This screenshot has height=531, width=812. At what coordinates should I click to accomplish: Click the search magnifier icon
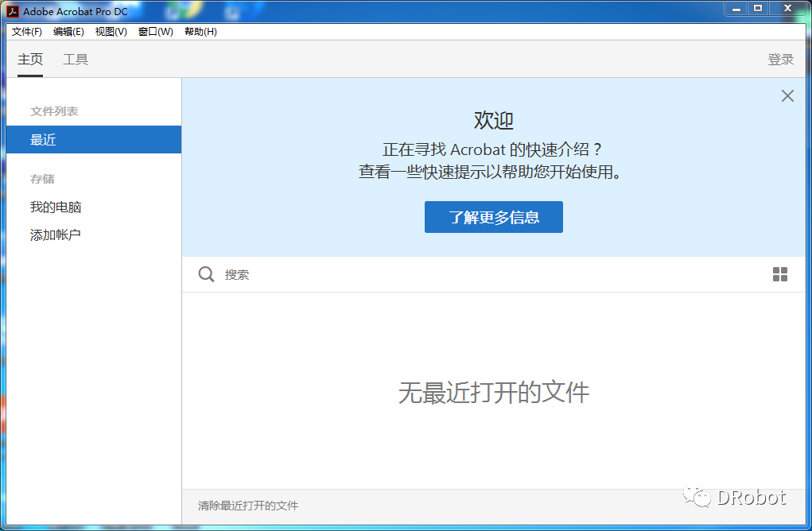click(206, 274)
